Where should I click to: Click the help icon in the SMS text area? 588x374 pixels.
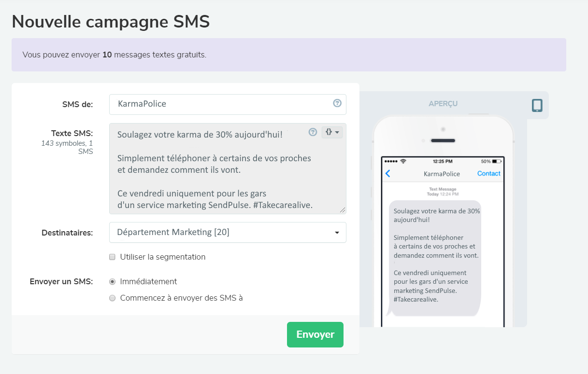click(x=313, y=132)
